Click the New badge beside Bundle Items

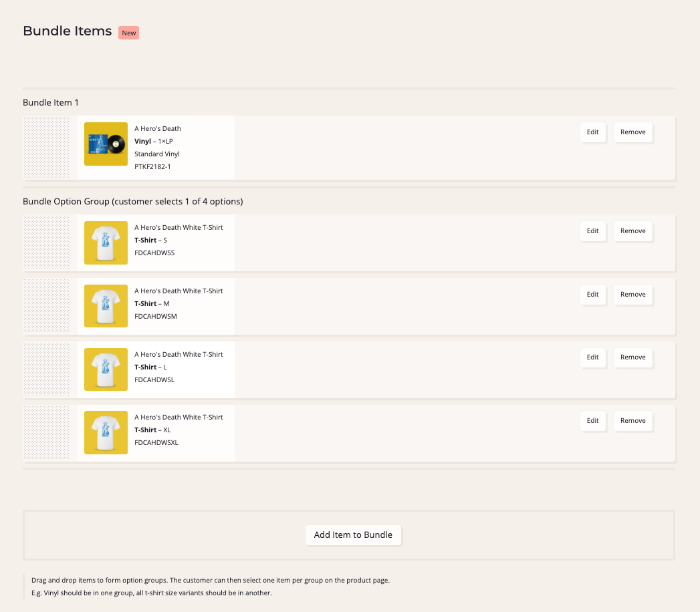[x=128, y=33]
